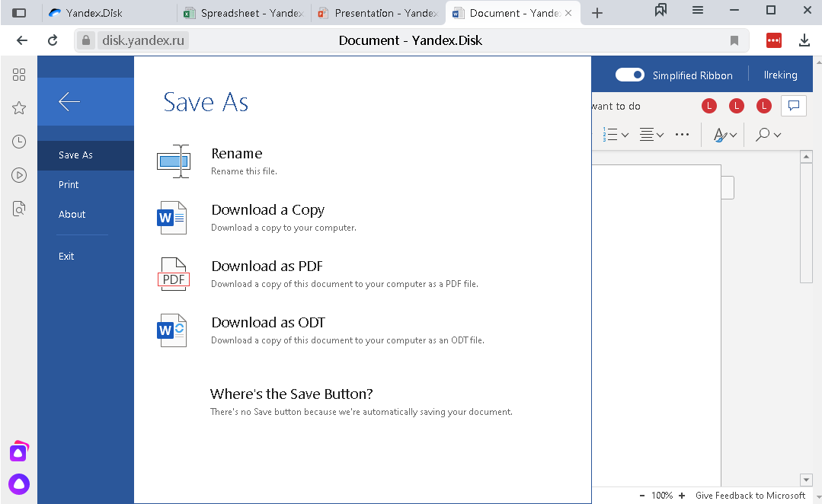Image resolution: width=822 pixels, height=504 pixels.
Task: Click the browser bookmark icon in address bar
Action: tap(734, 41)
